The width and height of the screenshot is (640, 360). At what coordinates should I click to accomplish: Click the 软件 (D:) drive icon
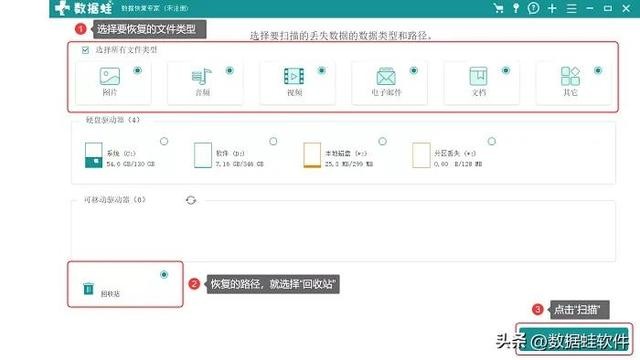(x=203, y=155)
